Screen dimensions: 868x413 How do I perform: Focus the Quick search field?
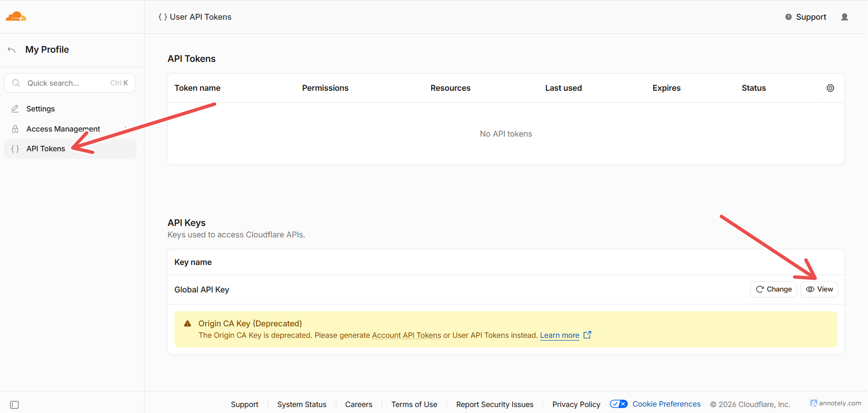(70, 83)
